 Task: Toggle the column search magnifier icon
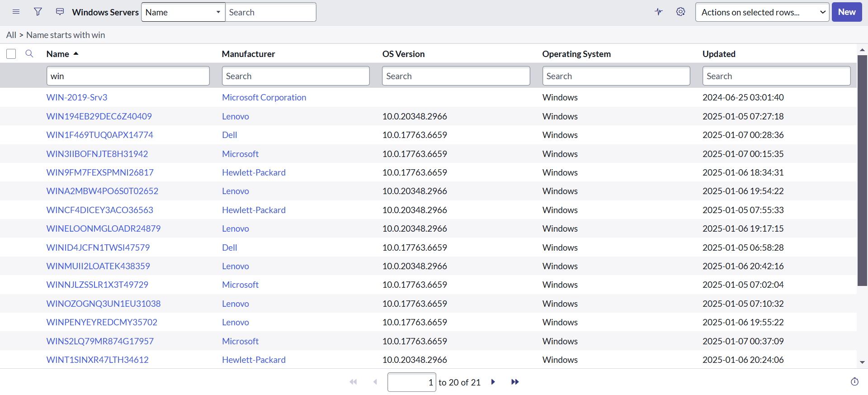point(29,54)
